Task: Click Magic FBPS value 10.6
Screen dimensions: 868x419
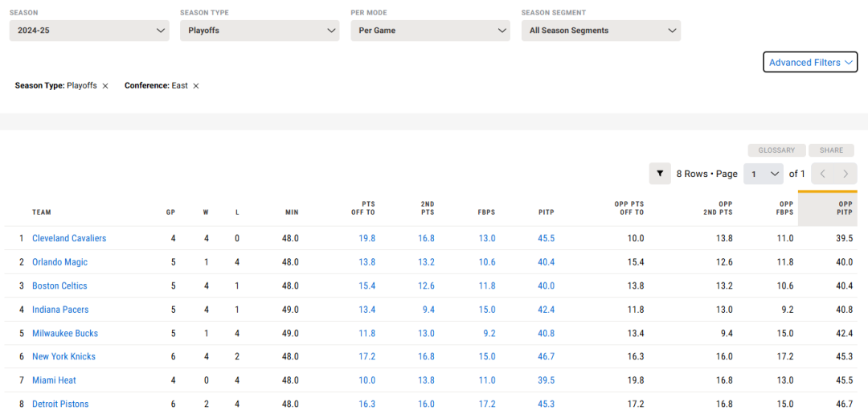Action: click(x=486, y=262)
